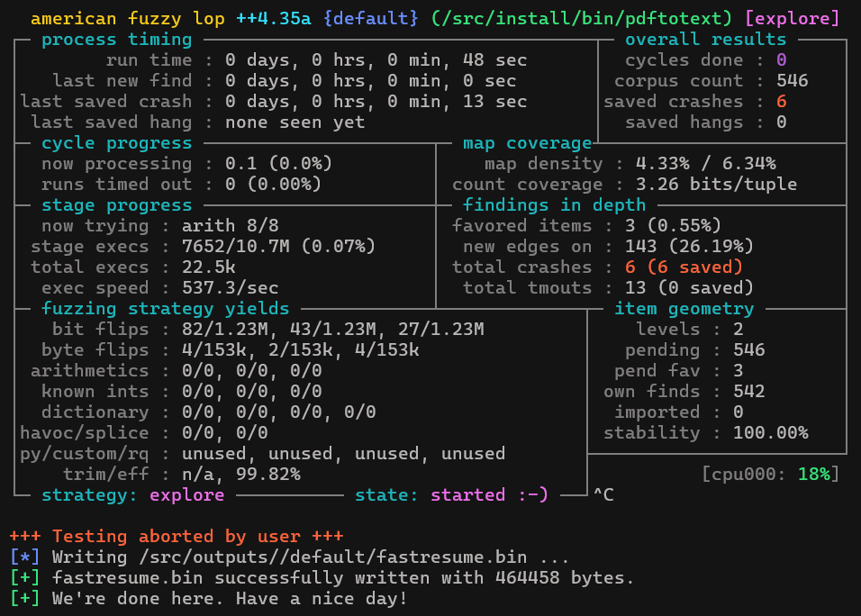Click the "process timing" section heading

[x=116, y=40]
